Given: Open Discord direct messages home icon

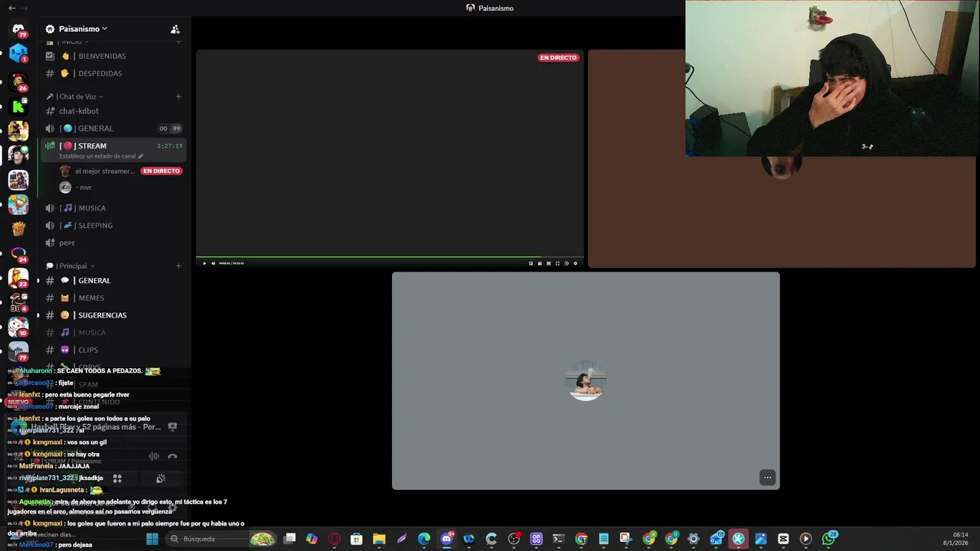Looking at the screenshot, I should pyautogui.click(x=18, y=28).
